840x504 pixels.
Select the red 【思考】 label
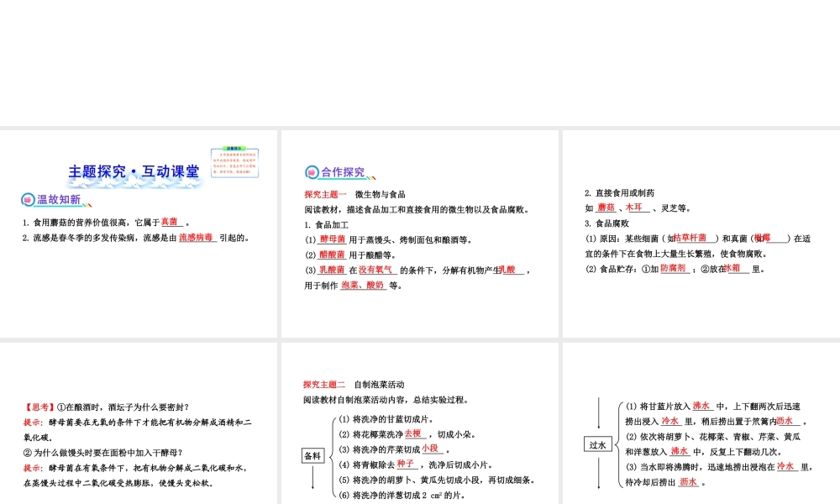[39, 407]
